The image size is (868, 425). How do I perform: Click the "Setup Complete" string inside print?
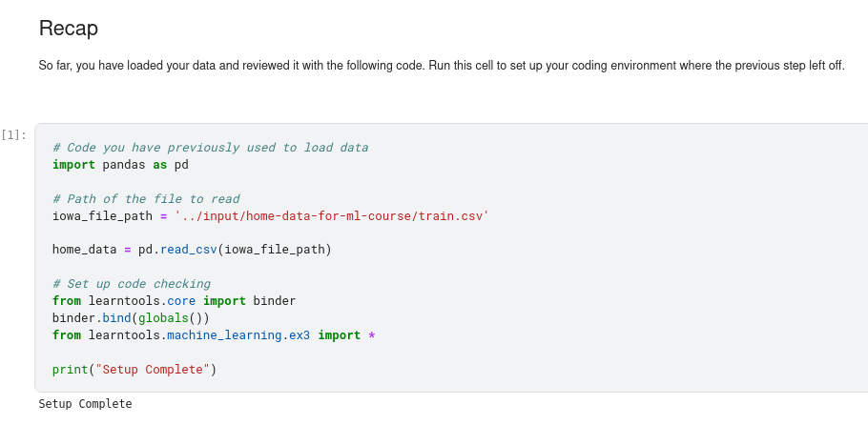click(153, 369)
